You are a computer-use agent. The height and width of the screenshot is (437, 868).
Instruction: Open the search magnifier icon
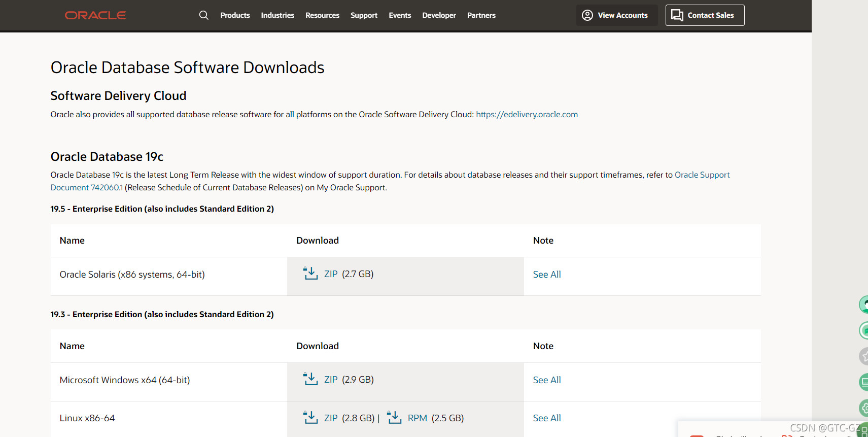[204, 15]
